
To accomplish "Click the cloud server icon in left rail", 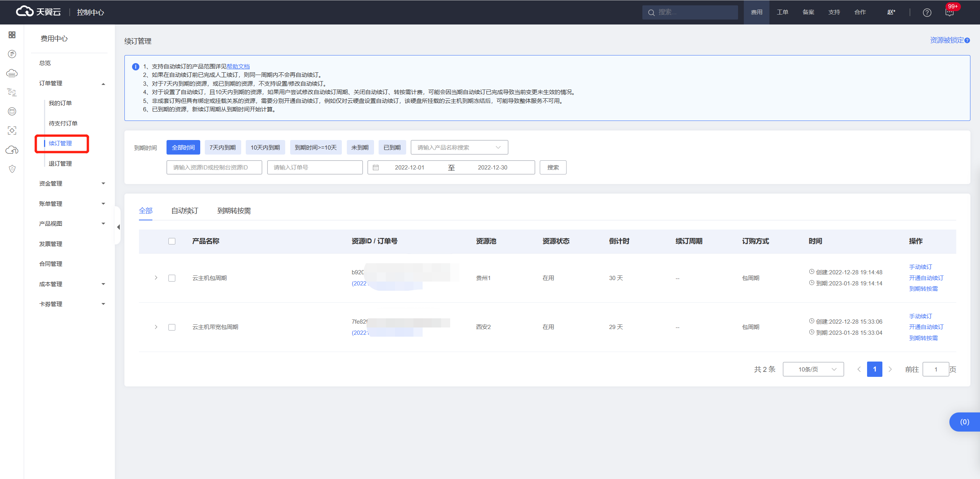I will pos(12,73).
